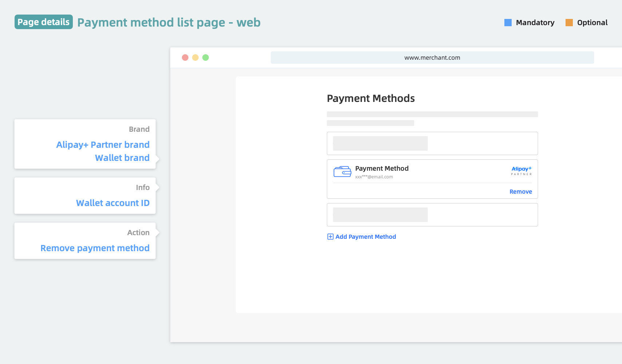Click the orange Optional legend square
Image resolution: width=622 pixels, height=364 pixels.
(x=569, y=23)
